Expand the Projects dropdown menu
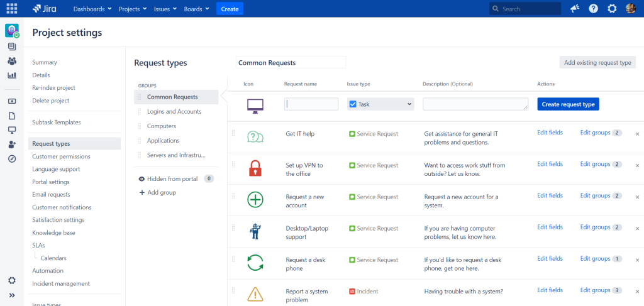The height and width of the screenshot is (306, 644). (133, 9)
